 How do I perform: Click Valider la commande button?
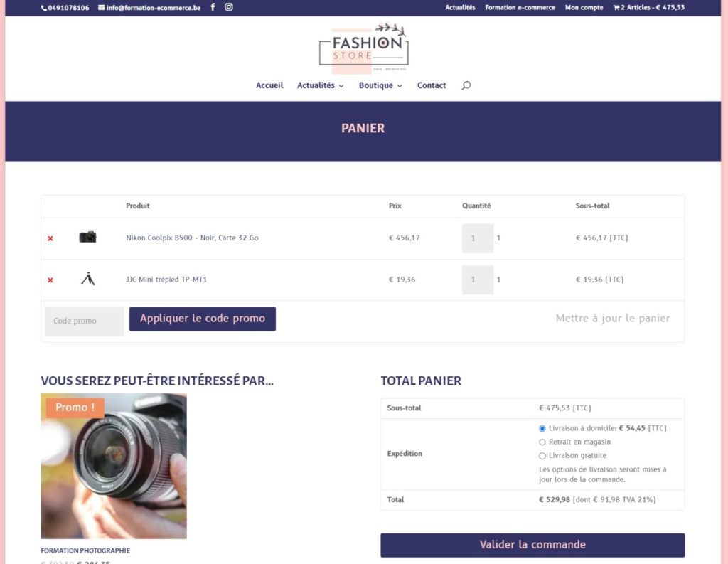point(532,545)
